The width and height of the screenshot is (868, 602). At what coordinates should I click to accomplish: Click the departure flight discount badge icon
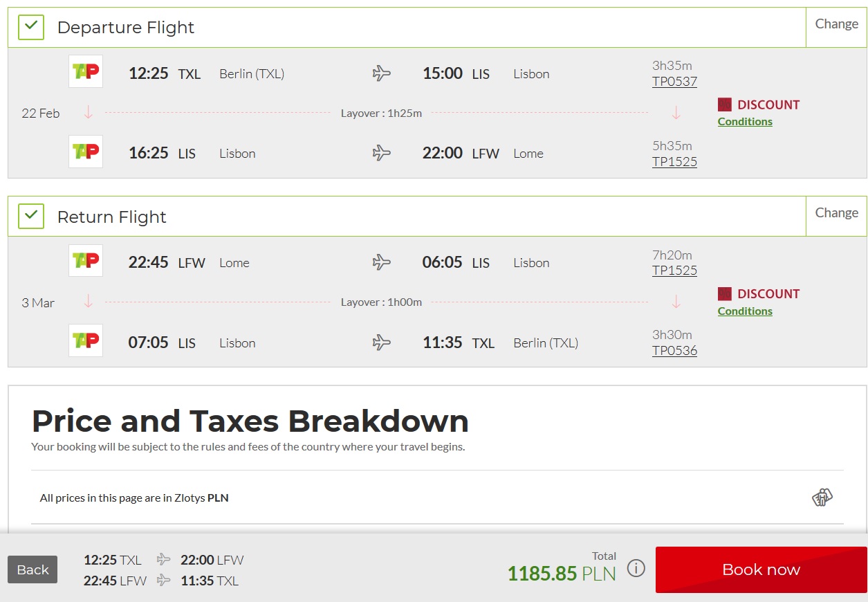(x=725, y=104)
